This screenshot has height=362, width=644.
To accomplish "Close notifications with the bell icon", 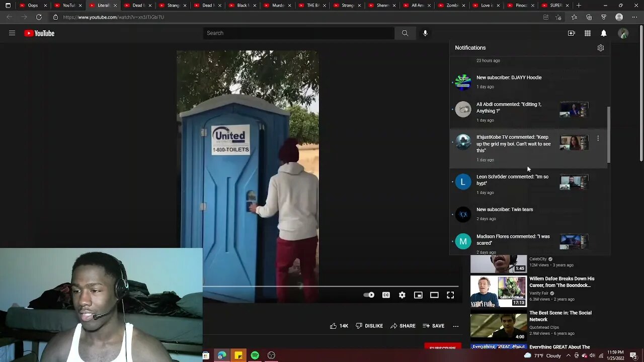I will point(604,33).
